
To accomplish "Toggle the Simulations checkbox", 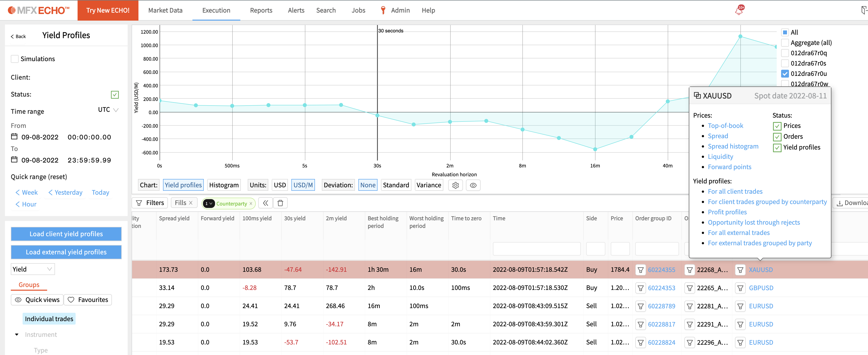I will 14,59.
